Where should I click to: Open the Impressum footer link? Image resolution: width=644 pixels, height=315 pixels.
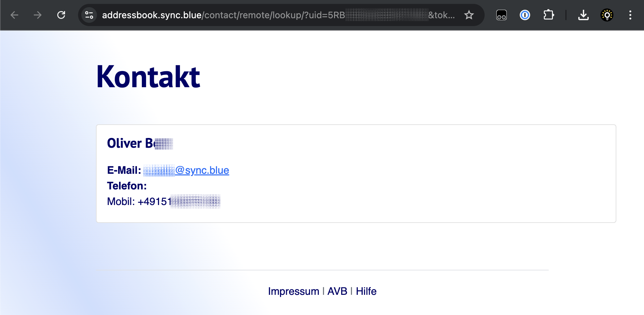click(x=293, y=291)
